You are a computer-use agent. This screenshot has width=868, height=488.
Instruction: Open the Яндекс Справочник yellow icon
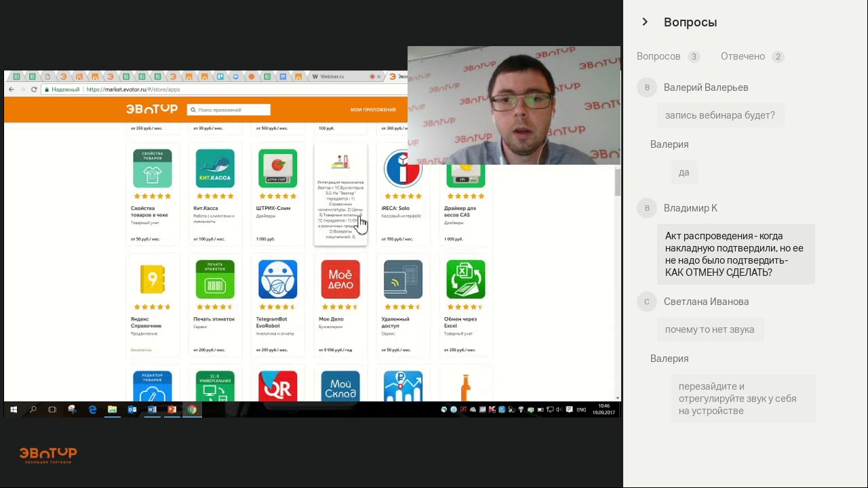(153, 279)
